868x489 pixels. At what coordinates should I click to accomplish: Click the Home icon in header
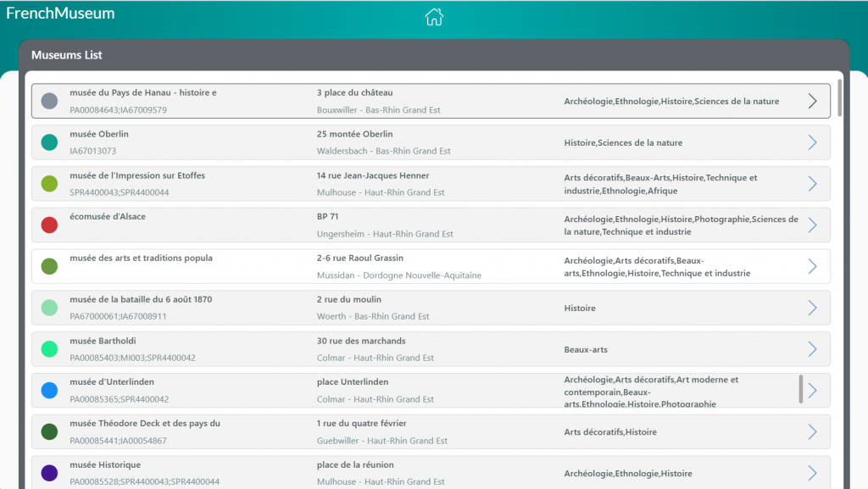point(434,17)
